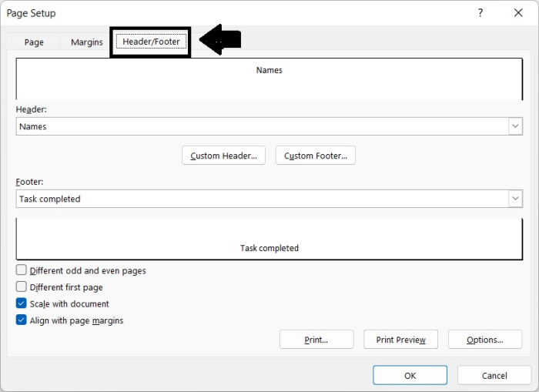Click the Options button

[484, 340]
